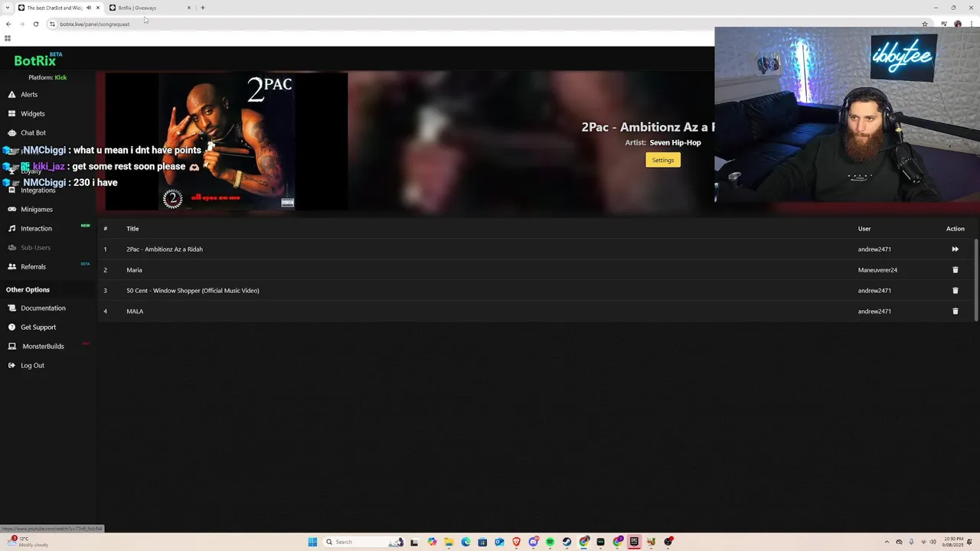This screenshot has width=980, height=551.
Task: Click the song queue vertical scrollbar
Action: (976, 279)
